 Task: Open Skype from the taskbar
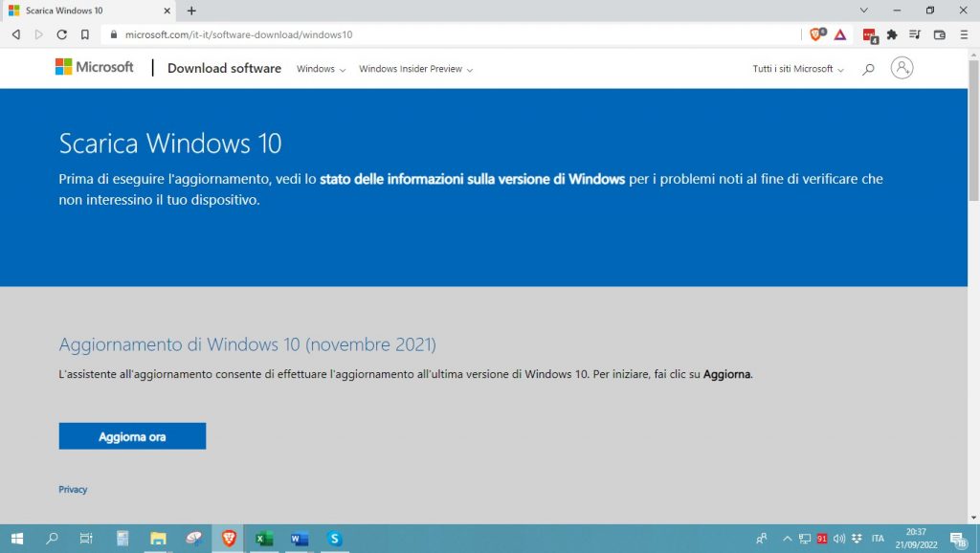pyautogui.click(x=334, y=539)
